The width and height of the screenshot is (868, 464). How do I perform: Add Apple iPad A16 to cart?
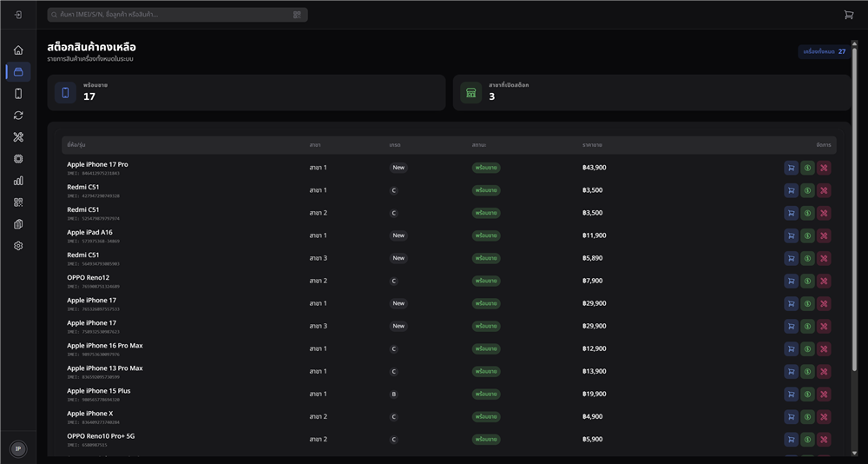point(791,235)
